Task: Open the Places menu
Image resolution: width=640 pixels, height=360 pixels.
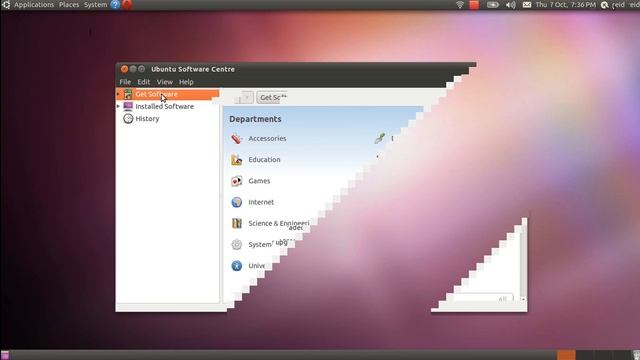Action: (x=69, y=4)
